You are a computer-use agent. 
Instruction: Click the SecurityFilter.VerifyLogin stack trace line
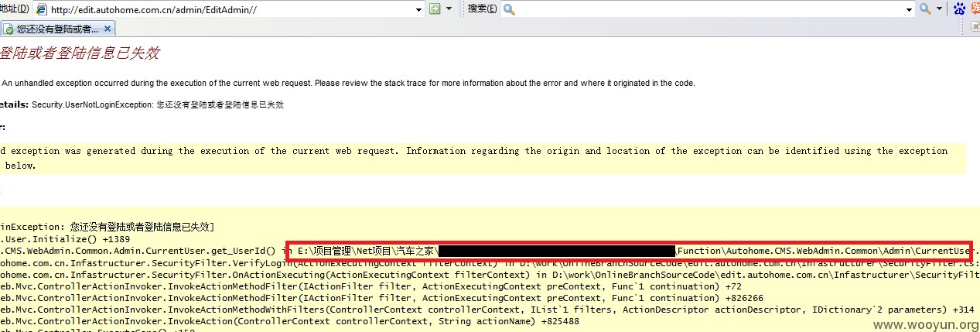pyautogui.click(x=490, y=263)
